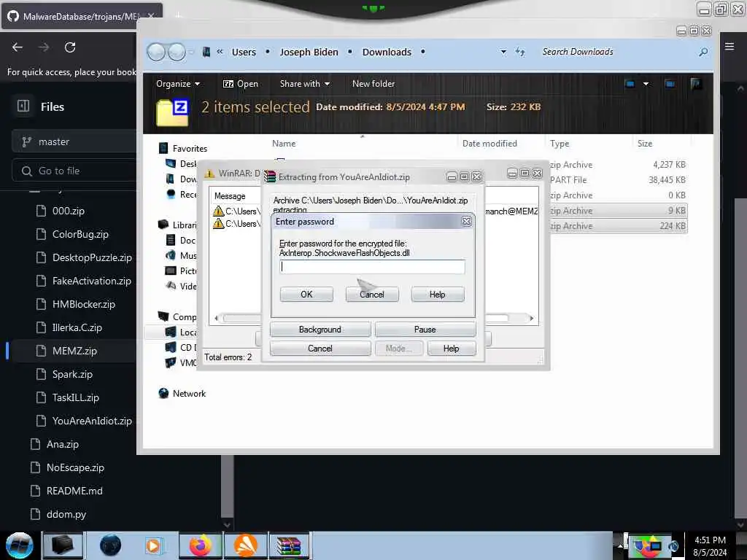The height and width of the screenshot is (560, 747).
Task: Close the Enter password dialog
Action: (x=466, y=222)
